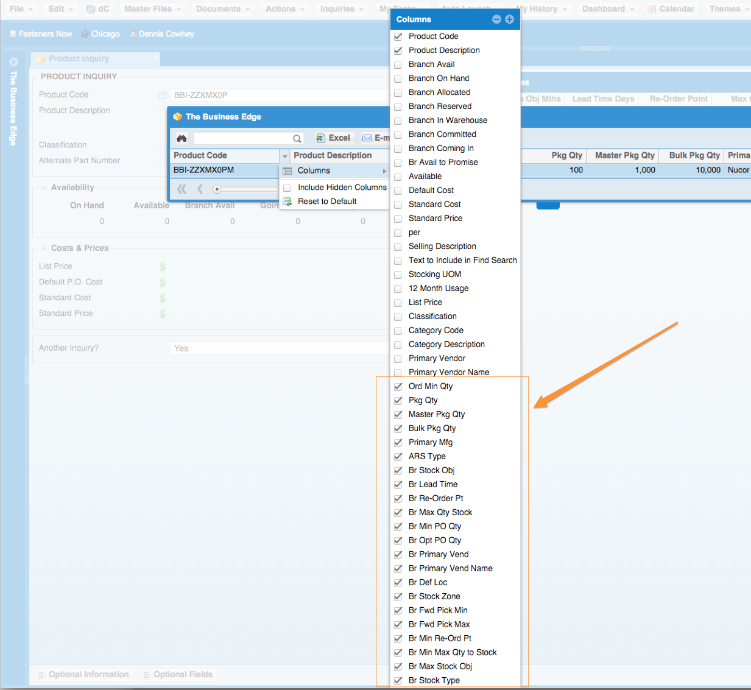Viewport: 751px width, 690px height.
Task: Click the plus icon in Columns header
Action: click(510, 19)
